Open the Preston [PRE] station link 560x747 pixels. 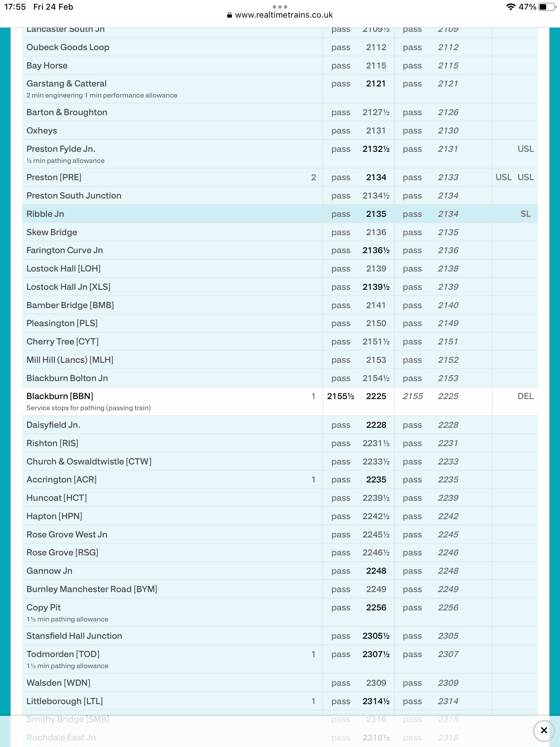tap(54, 177)
